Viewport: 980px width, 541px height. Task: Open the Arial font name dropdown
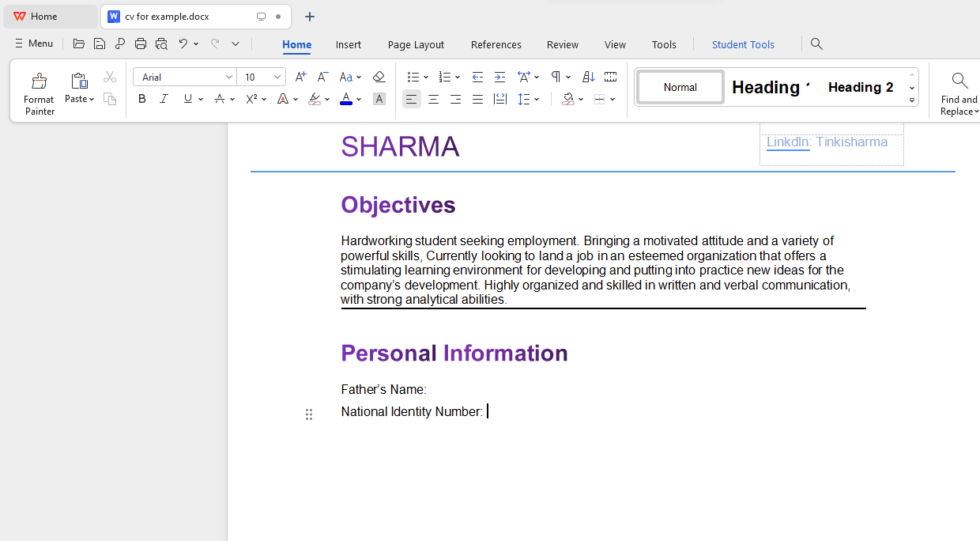pyautogui.click(x=229, y=77)
